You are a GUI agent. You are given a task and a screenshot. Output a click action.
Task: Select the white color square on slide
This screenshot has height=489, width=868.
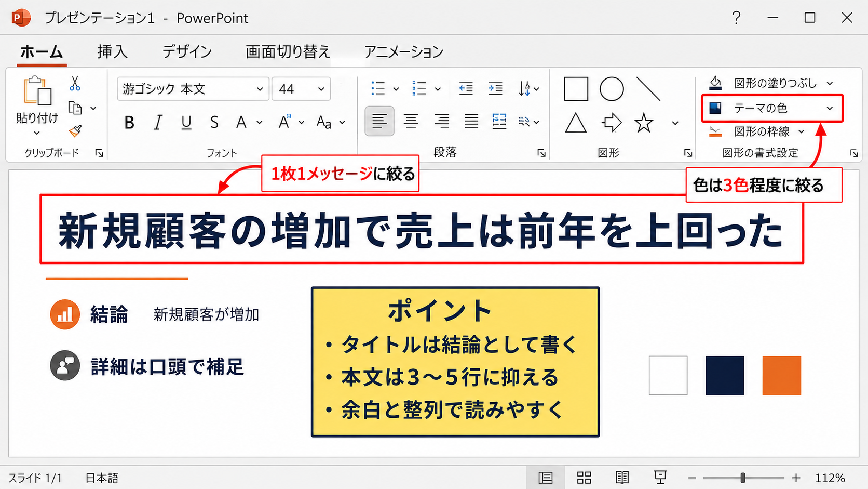[x=668, y=376]
